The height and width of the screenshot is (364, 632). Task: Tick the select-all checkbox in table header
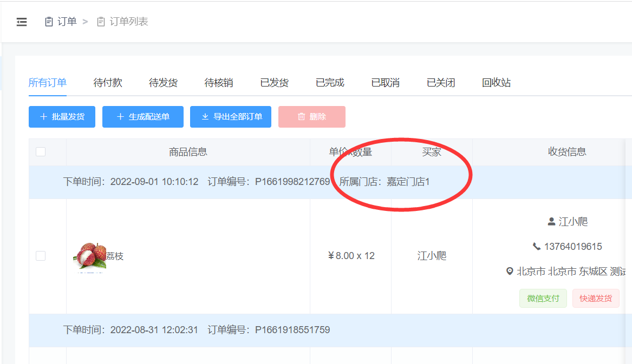[x=41, y=152]
